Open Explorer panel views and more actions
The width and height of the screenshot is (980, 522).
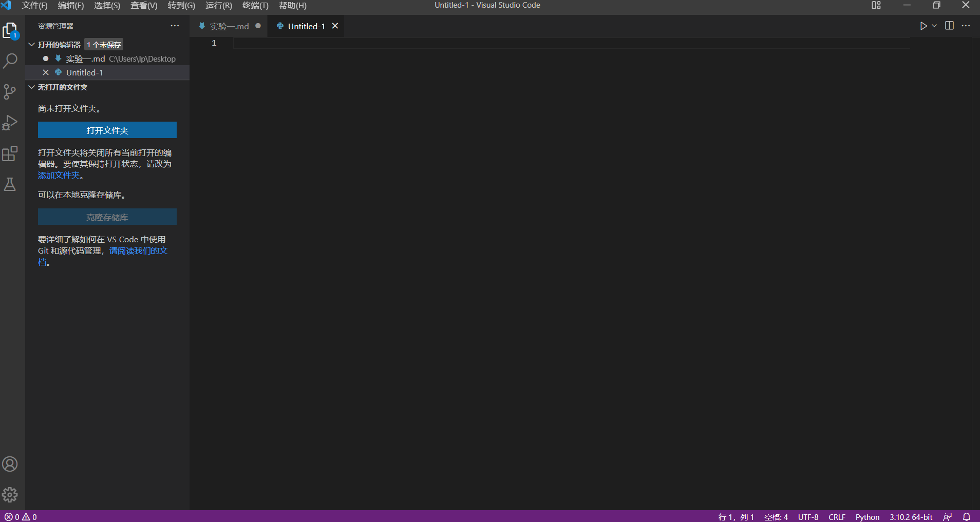coord(175,26)
